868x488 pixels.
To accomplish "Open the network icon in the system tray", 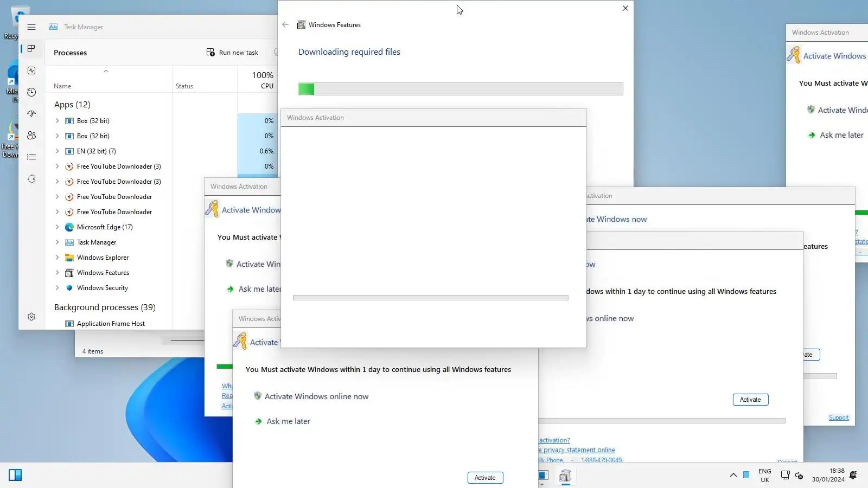I will pyautogui.click(x=785, y=475).
